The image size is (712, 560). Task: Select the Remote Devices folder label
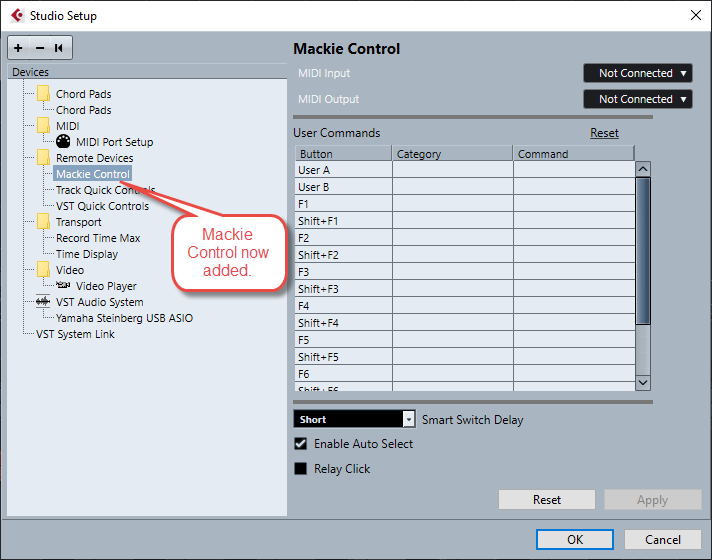click(94, 158)
